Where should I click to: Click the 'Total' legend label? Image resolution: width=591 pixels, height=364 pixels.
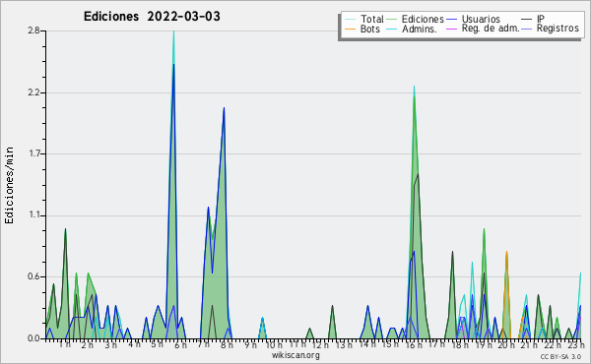[x=372, y=19]
